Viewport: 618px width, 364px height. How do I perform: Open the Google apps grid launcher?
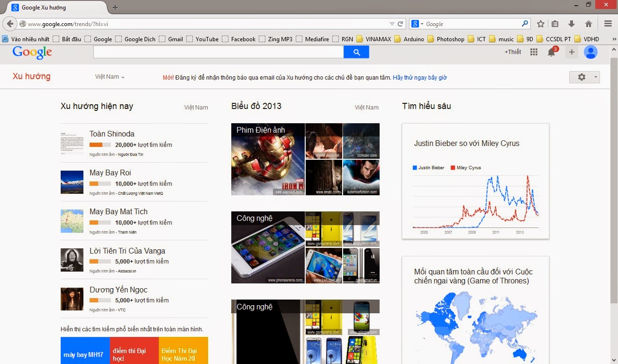(533, 52)
